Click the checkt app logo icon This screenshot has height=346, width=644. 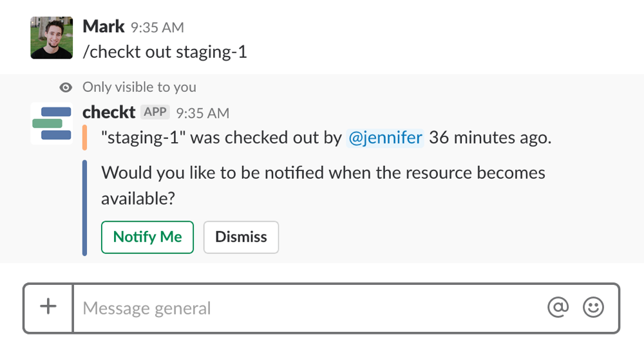click(x=52, y=123)
